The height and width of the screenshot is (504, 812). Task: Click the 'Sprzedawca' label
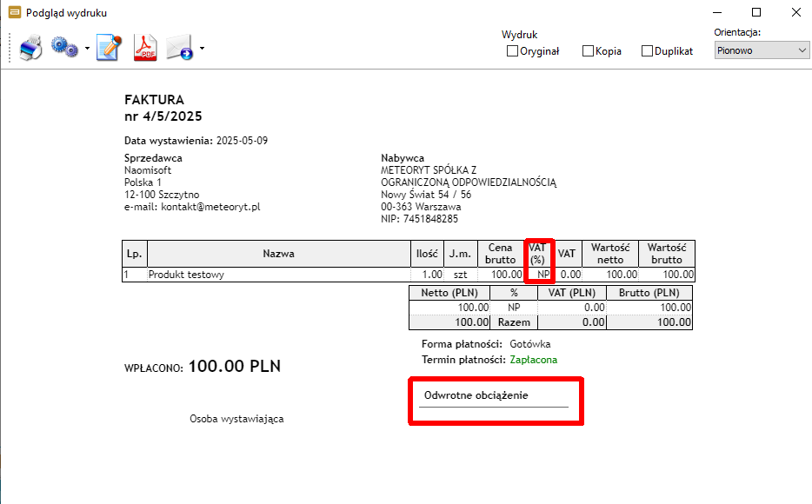(153, 158)
